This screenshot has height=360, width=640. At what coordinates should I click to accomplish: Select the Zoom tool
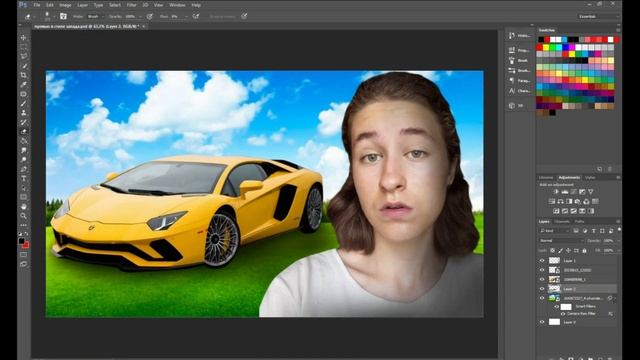click(x=24, y=216)
